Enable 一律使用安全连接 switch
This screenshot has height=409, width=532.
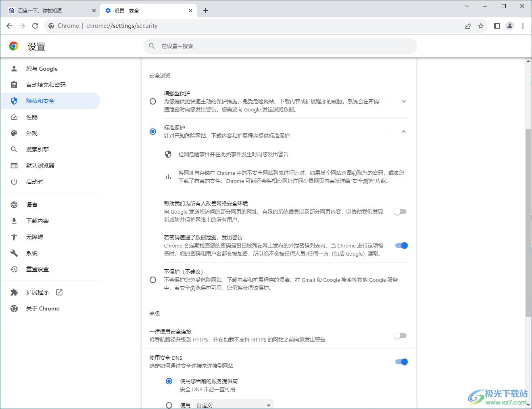point(401,336)
